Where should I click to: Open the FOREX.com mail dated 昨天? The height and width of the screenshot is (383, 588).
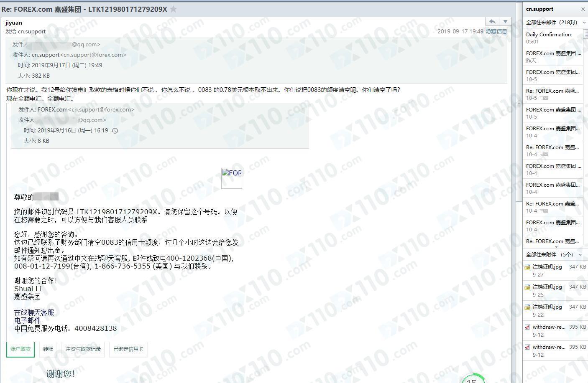[x=553, y=56]
